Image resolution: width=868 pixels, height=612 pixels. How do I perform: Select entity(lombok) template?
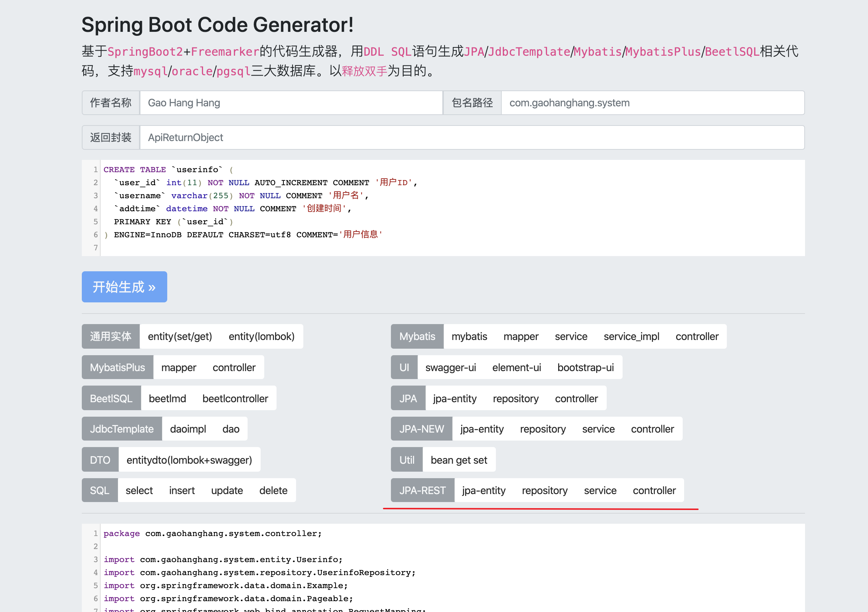pyautogui.click(x=261, y=336)
